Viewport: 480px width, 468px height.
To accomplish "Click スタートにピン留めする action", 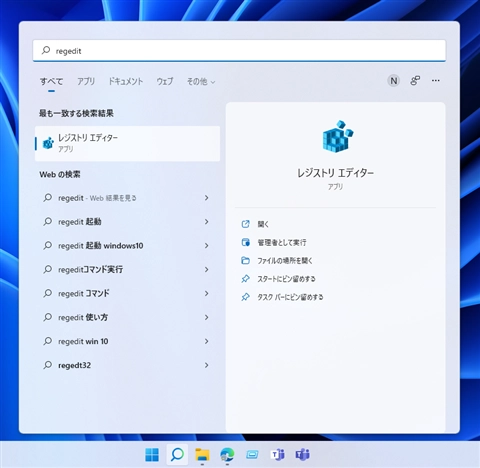I will (x=286, y=279).
